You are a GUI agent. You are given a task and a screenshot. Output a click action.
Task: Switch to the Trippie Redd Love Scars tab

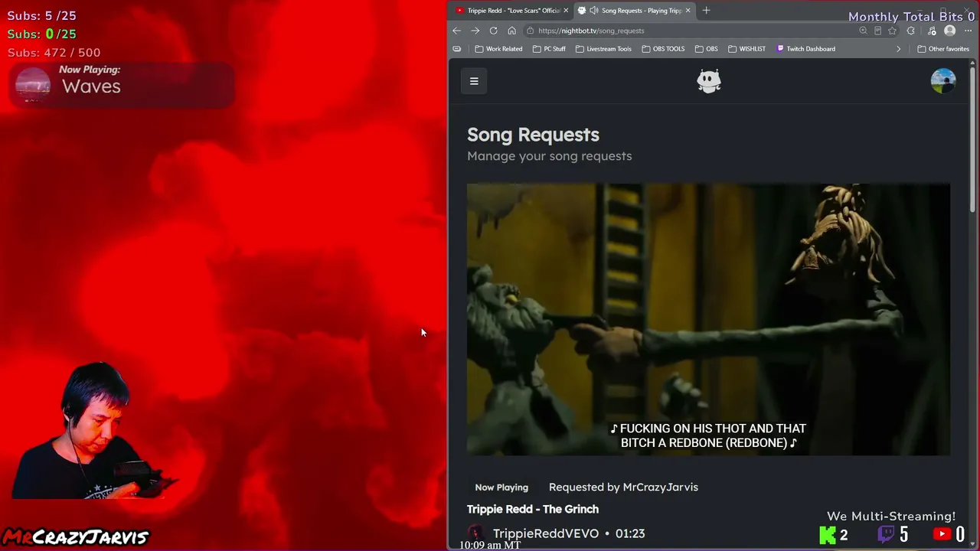point(511,11)
